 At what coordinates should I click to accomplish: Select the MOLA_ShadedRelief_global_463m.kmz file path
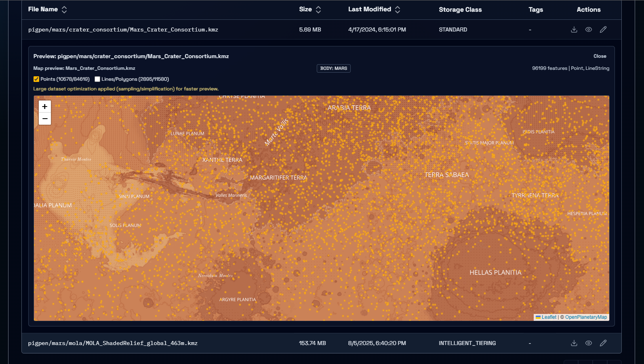coord(113,343)
